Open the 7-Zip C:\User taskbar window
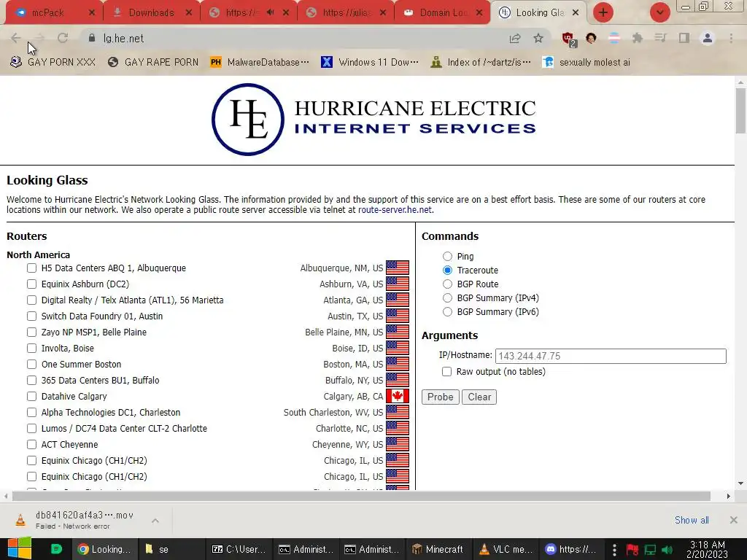747x560 pixels. pos(239,549)
